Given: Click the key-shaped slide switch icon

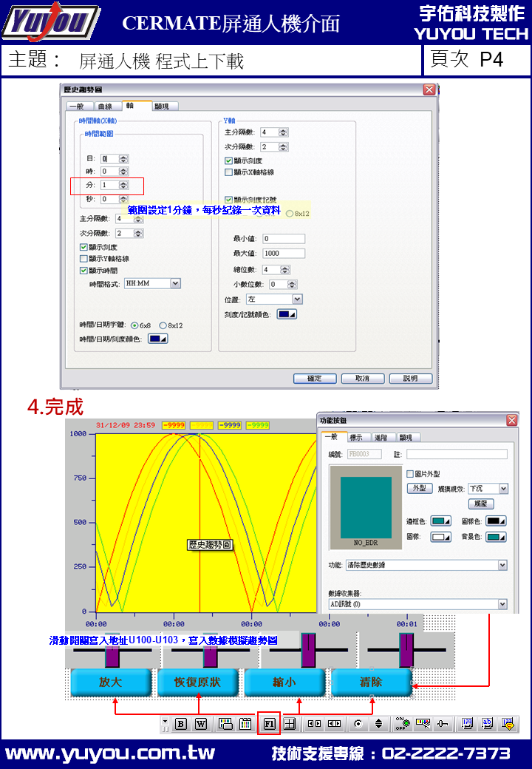Looking at the screenshot, I should point(443,724).
